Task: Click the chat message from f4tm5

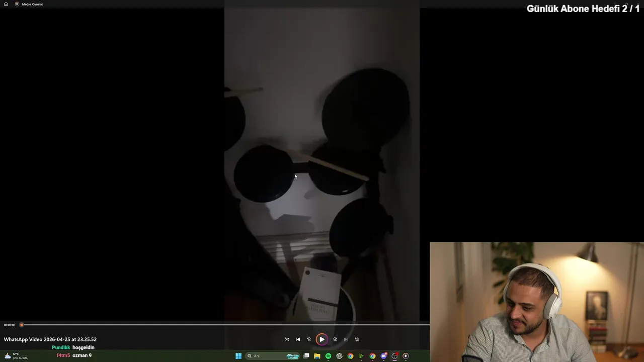Action: (x=74, y=355)
